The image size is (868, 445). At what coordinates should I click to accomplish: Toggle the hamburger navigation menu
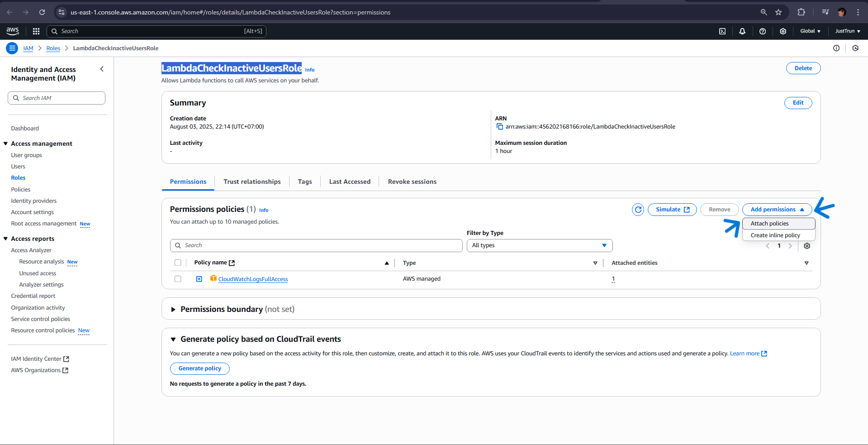click(12, 48)
